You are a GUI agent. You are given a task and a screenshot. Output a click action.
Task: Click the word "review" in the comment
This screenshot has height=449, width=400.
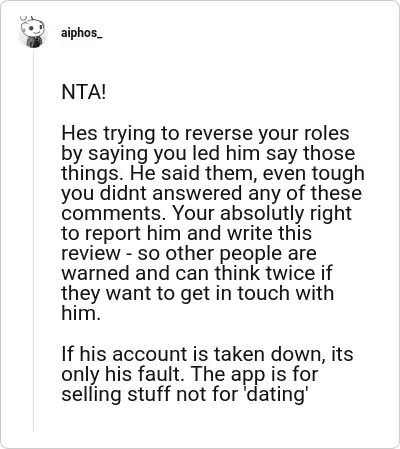pos(91,254)
